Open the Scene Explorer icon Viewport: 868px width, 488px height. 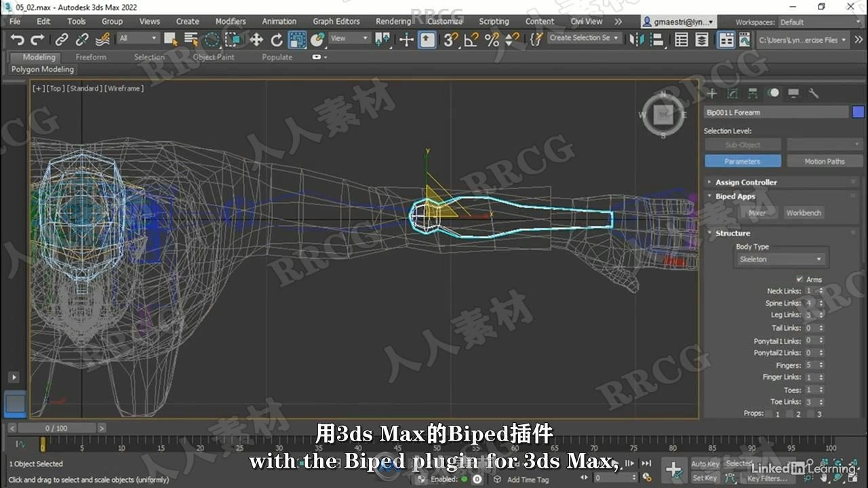[x=682, y=40]
